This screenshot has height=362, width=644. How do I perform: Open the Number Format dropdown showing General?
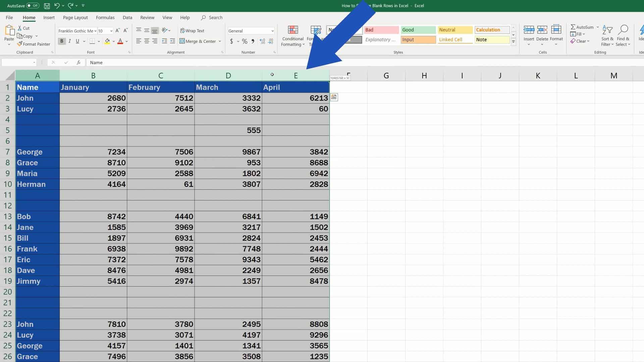tap(251, 31)
